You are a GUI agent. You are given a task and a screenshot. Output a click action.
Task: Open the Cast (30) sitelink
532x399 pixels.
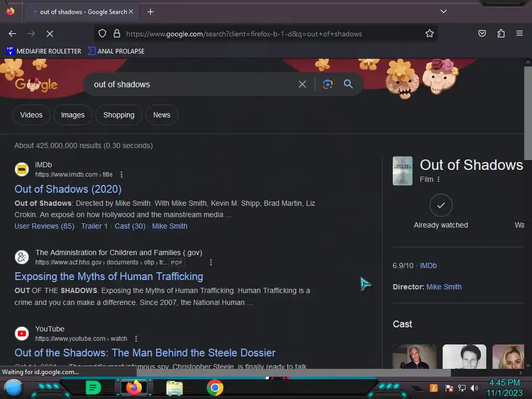click(130, 226)
